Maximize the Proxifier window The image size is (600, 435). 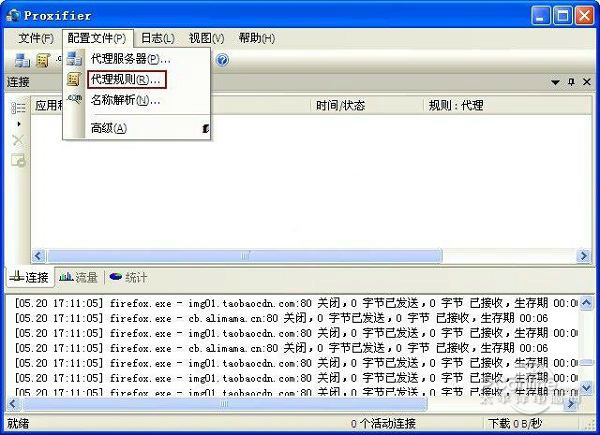[562, 16]
